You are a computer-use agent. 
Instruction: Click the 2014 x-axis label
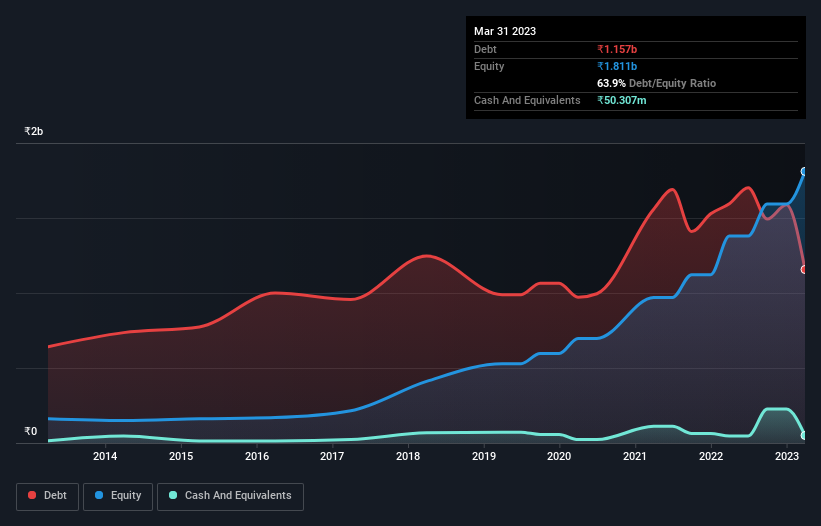(105, 456)
